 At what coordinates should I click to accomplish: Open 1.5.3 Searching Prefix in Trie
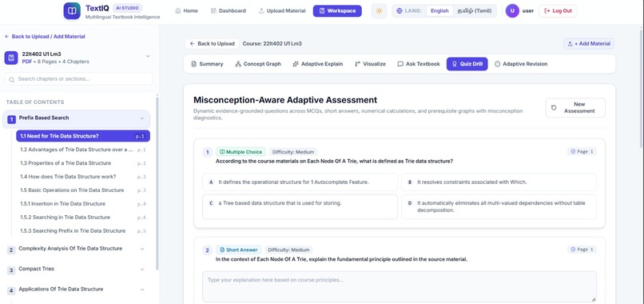tap(83, 231)
